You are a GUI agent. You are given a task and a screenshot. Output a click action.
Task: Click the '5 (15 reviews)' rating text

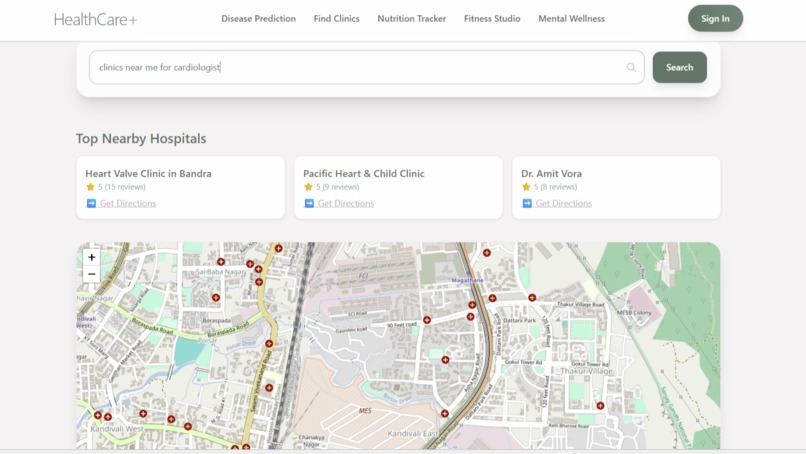point(122,187)
